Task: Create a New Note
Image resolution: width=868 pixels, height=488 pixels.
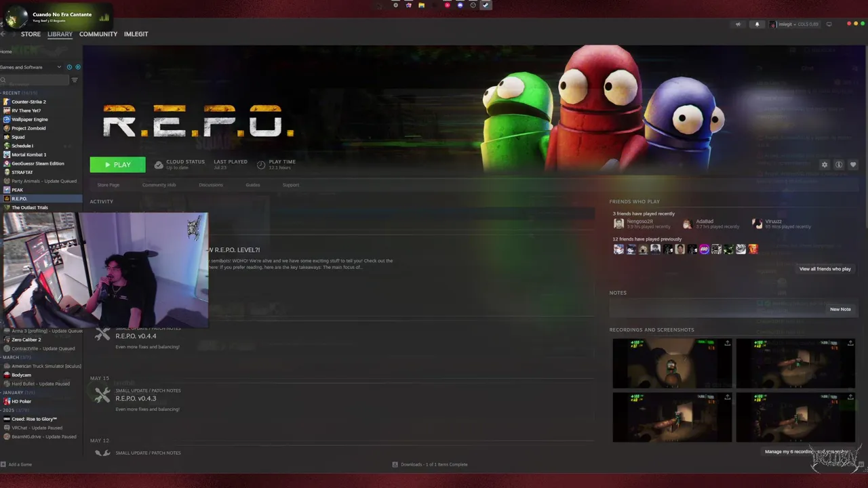Action: (x=840, y=309)
